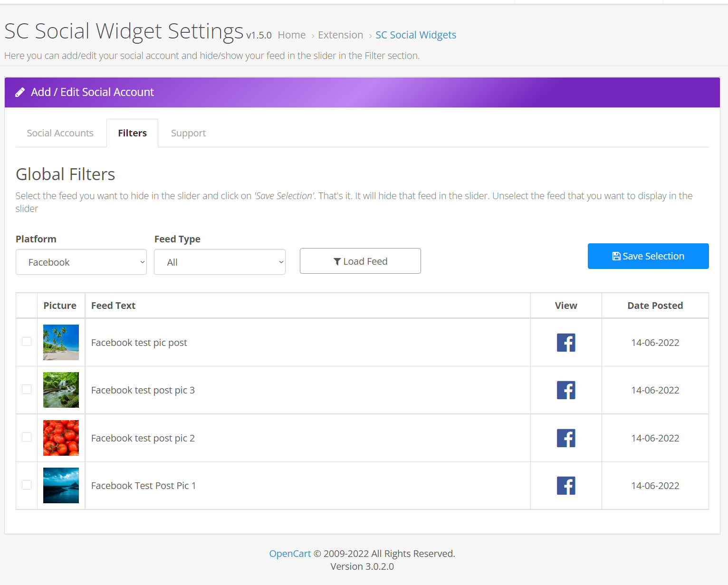This screenshot has width=728, height=585.
Task: View 'Facebook Test Post Pic 1' on Facebook
Action: click(x=566, y=486)
